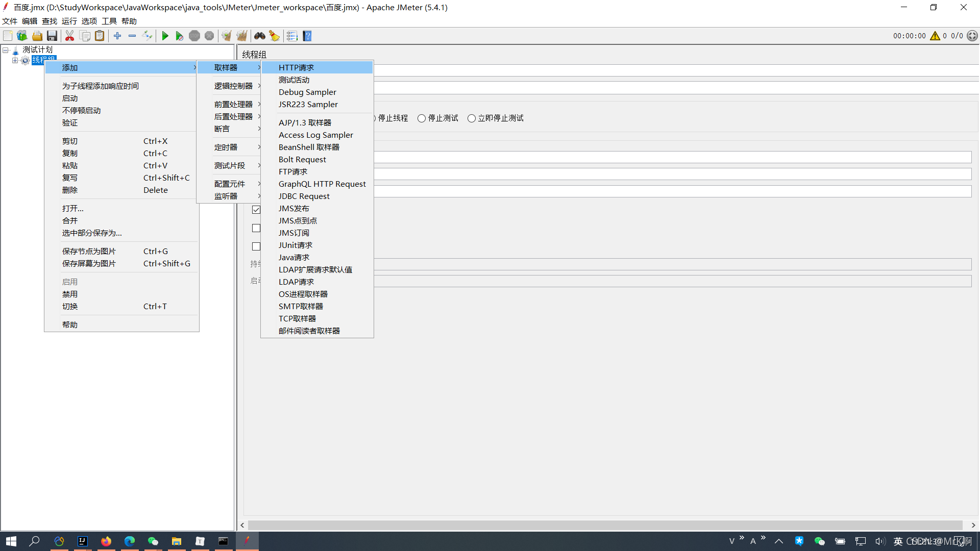Image resolution: width=980 pixels, height=551 pixels.
Task: Click the horizontal scrollbar right arrow
Action: [973, 525]
